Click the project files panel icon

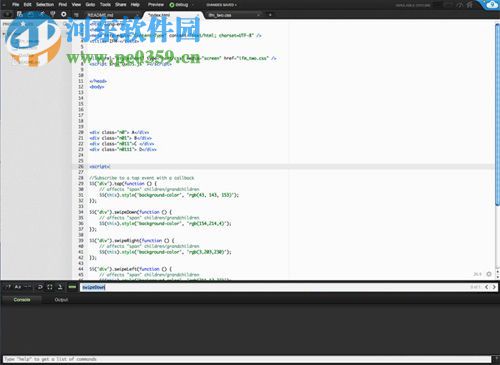click(x=19, y=14)
